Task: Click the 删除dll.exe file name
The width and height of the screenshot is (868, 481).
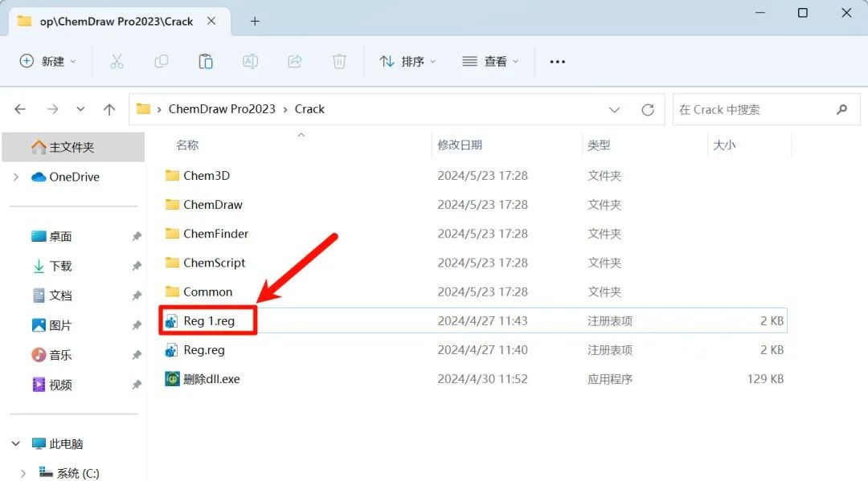Action: (211, 379)
